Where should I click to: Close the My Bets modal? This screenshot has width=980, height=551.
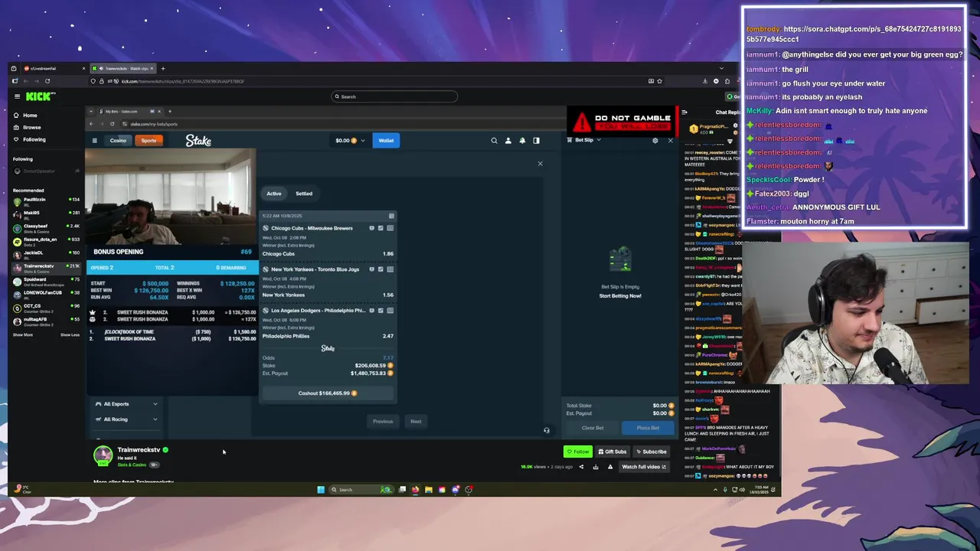coord(540,164)
